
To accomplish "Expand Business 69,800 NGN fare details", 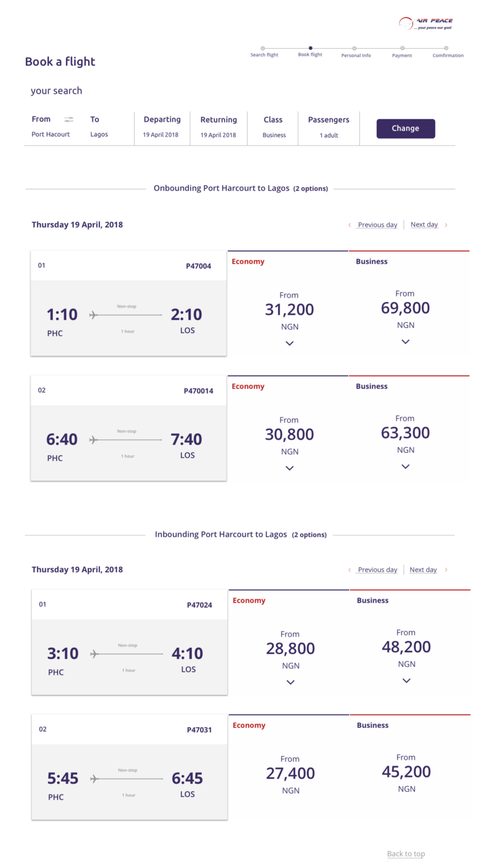I will 406,341.
